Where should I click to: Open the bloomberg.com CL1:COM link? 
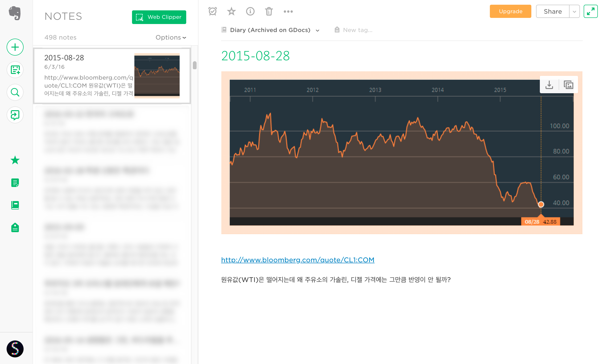tap(297, 260)
